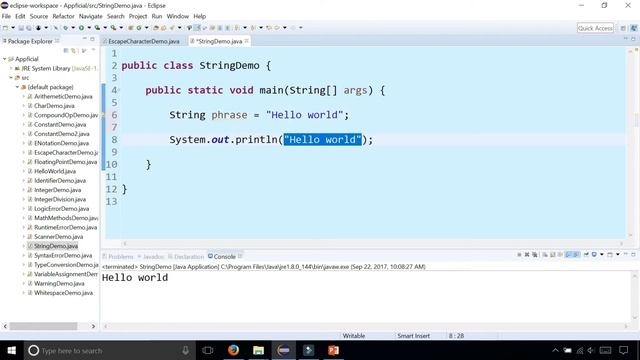Switch to the Problems tab
Image resolution: width=640 pixels, height=360 pixels.
[x=118, y=257]
